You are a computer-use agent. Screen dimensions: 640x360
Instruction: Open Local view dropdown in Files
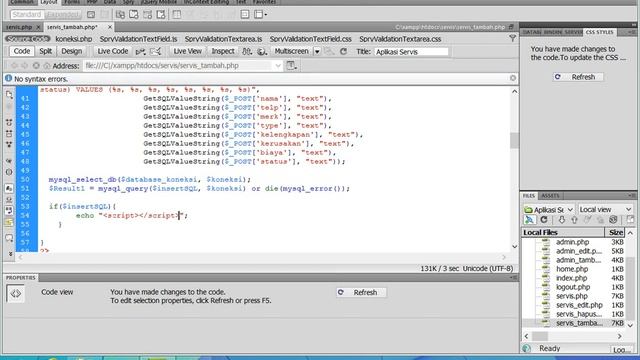[x=605, y=209]
